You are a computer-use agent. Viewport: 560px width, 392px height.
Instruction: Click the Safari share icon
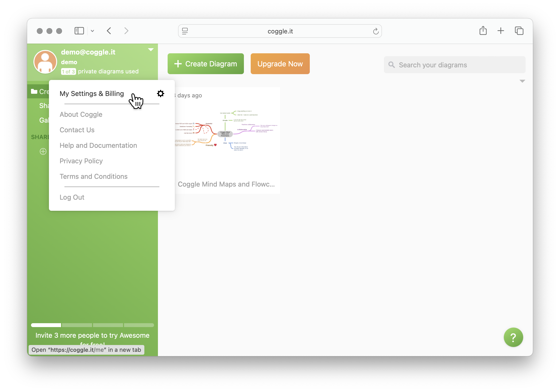[x=483, y=31]
